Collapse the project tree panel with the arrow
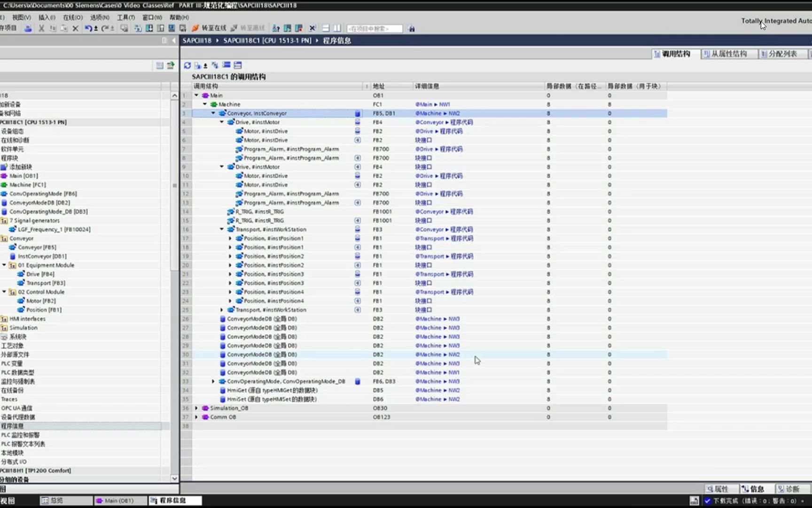Screen dimensions: 812x508 pyautogui.click(x=174, y=40)
